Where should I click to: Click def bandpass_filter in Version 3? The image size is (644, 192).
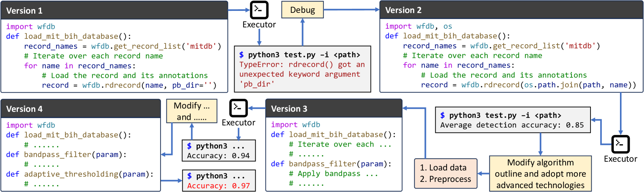tap(331, 164)
